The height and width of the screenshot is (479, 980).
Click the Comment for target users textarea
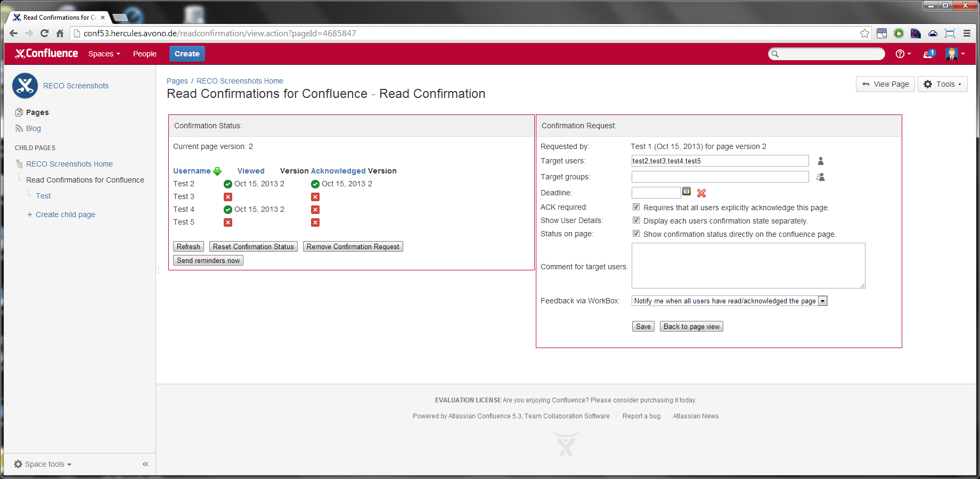pyautogui.click(x=748, y=266)
